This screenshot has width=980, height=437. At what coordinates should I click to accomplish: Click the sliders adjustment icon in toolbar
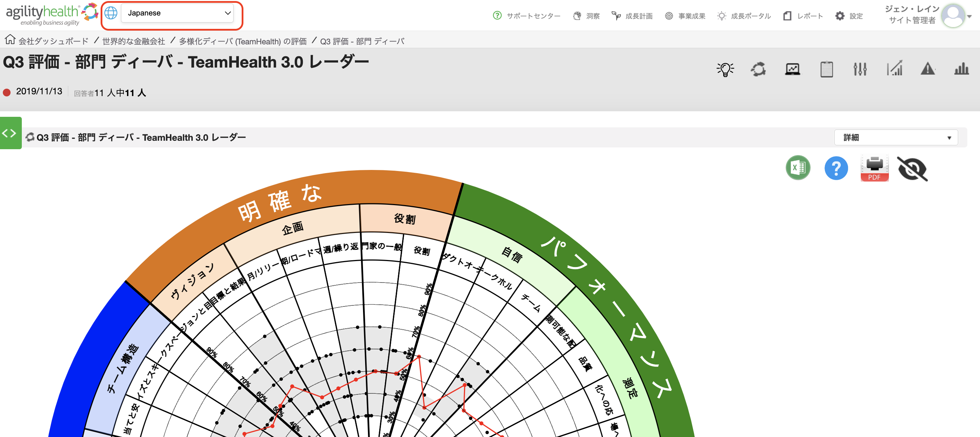pos(860,69)
